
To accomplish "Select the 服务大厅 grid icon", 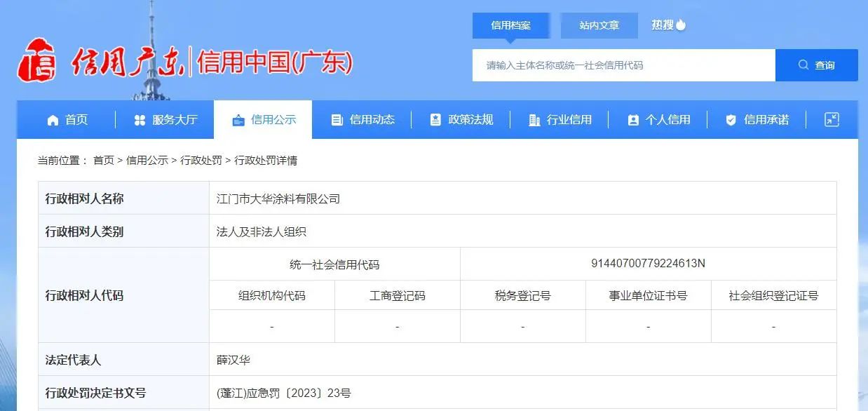I will 140,119.
